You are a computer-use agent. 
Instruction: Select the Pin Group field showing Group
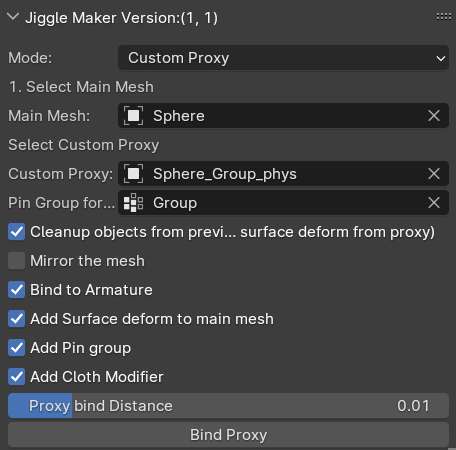click(x=284, y=203)
